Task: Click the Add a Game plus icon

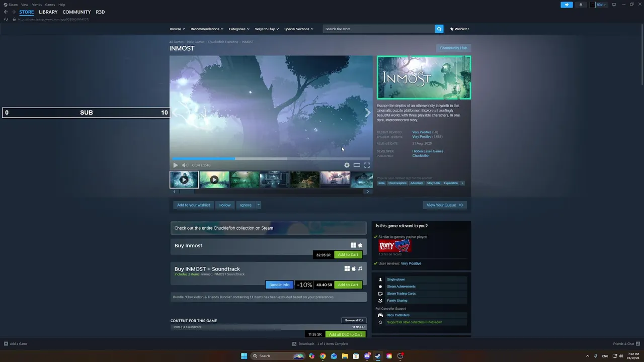Action: 6,344
